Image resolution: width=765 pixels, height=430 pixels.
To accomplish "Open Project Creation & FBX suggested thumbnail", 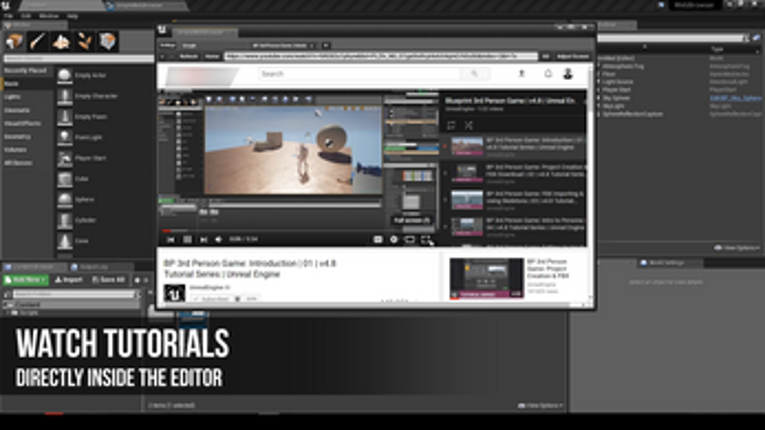I will click(486, 278).
